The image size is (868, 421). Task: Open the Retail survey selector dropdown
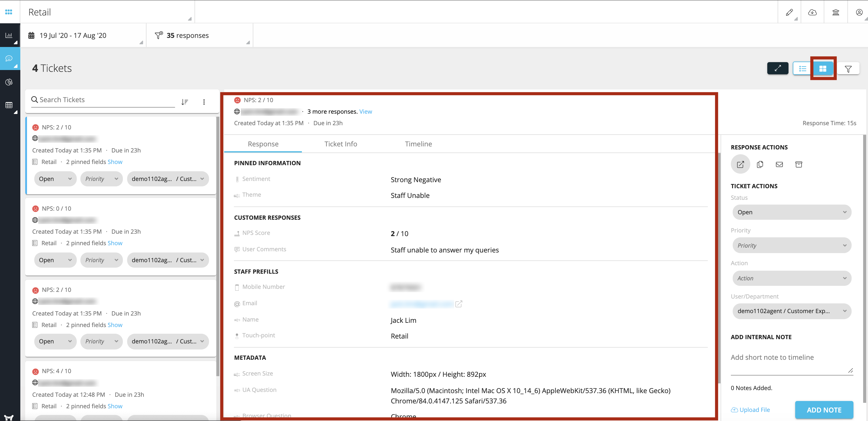click(107, 12)
